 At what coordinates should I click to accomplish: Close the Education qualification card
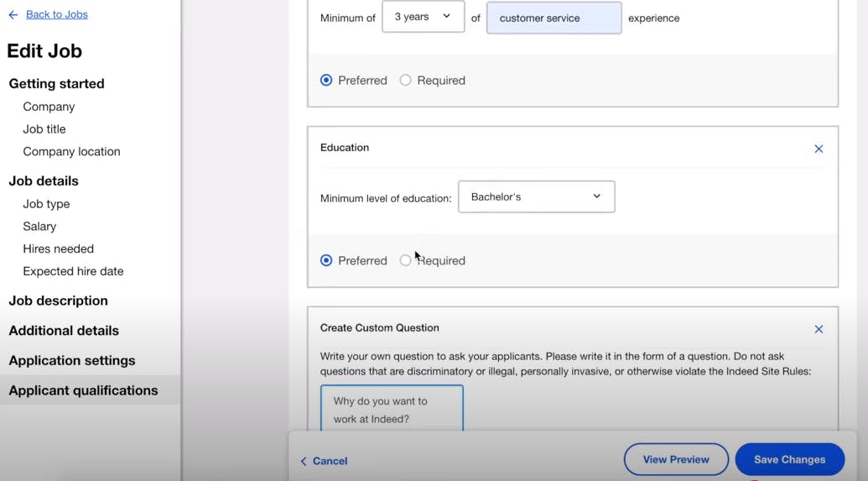[x=819, y=149]
